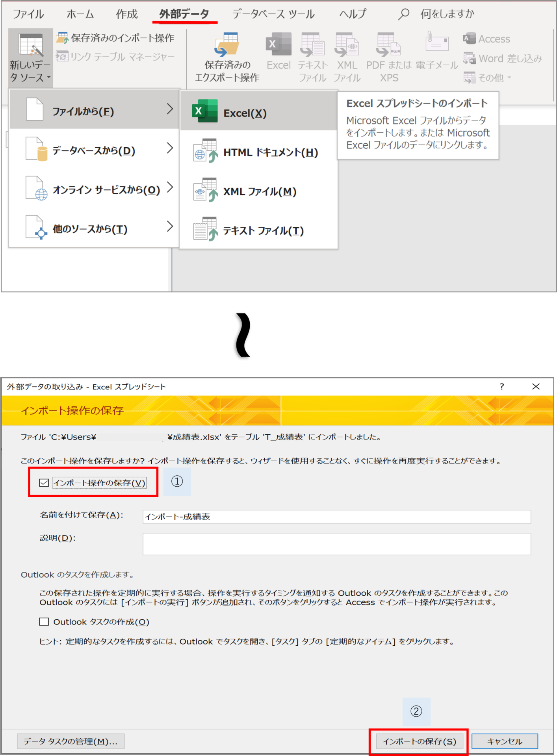The height and width of the screenshot is (756, 557).
Task: Enable the Outlook タスクの作成(O) checkbox
Action: point(44,622)
